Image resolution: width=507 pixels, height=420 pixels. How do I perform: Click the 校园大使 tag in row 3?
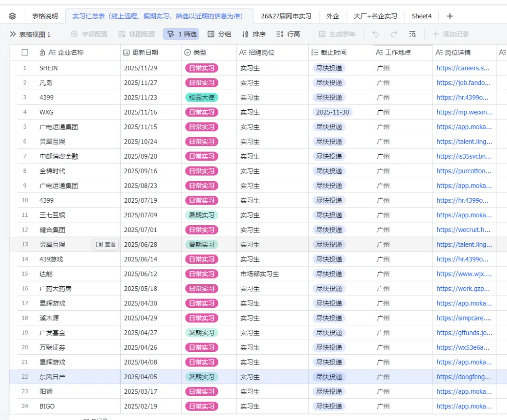pyautogui.click(x=202, y=97)
